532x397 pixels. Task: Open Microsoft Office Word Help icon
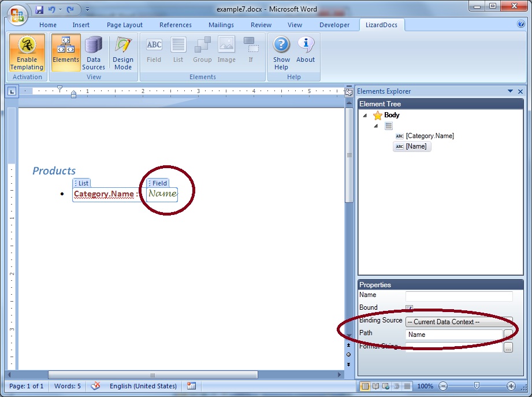tap(521, 24)
